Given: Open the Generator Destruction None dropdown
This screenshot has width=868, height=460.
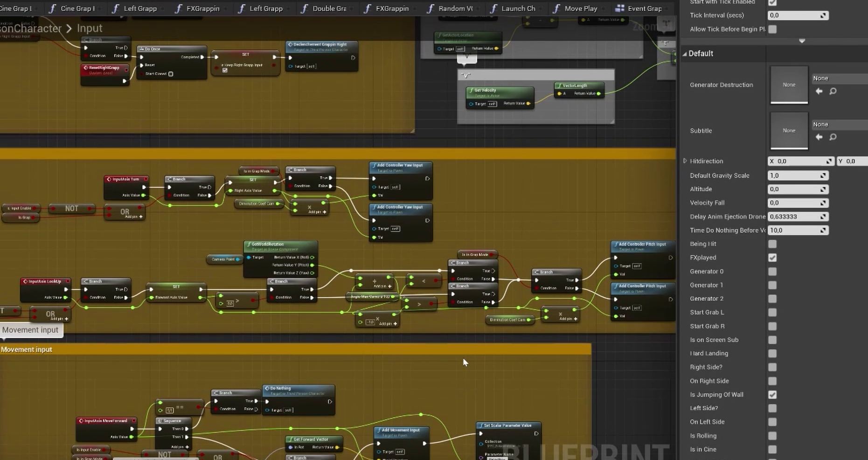Looking at the screenshot, I should (839, 78).
